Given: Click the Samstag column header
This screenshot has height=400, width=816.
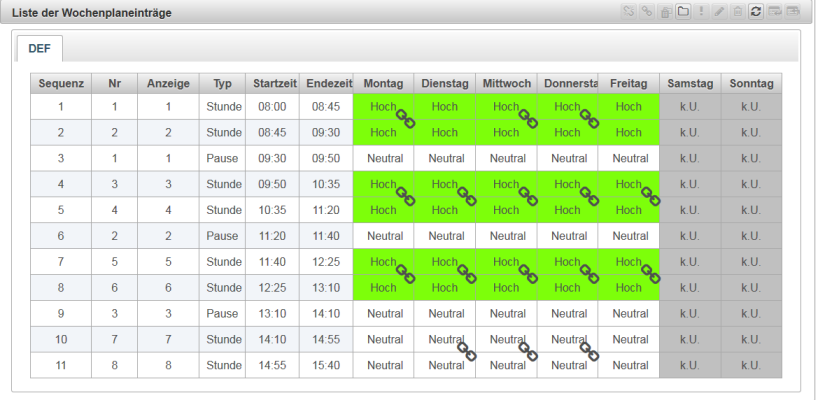Looking at the screenshot, I should [x=689, y=83].
